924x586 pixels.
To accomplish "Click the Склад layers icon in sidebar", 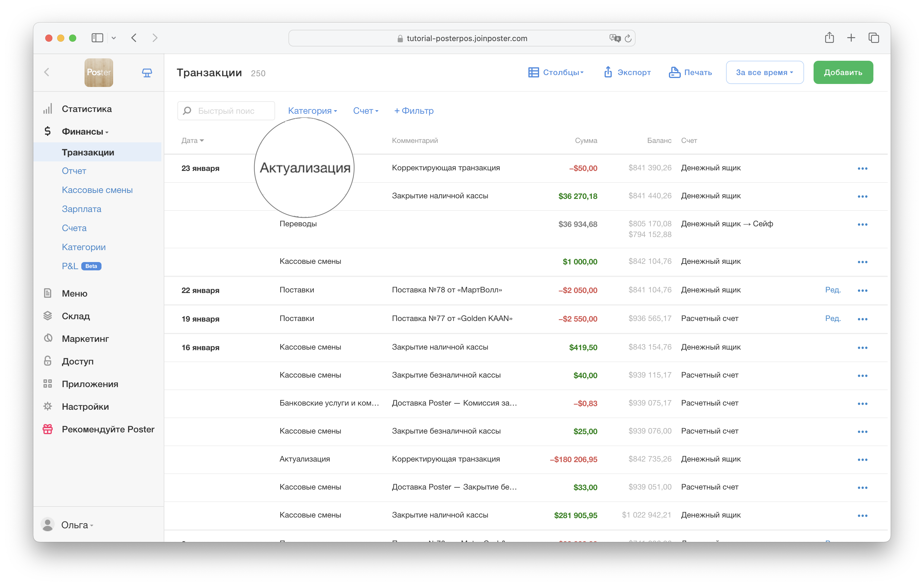I will (x=48, y=316).
